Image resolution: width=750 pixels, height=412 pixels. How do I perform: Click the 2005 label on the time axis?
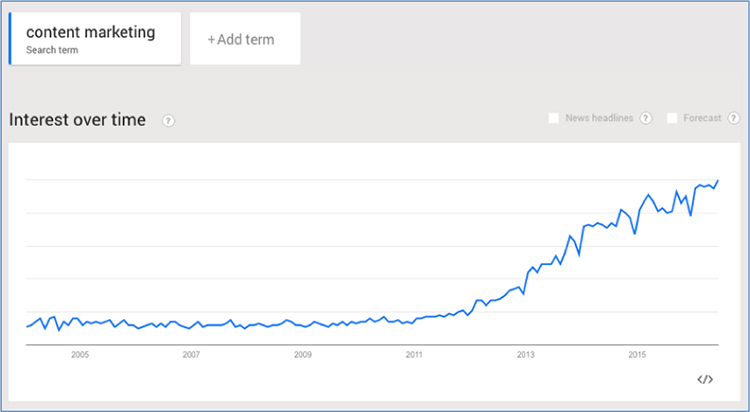(x=80, y=355)
